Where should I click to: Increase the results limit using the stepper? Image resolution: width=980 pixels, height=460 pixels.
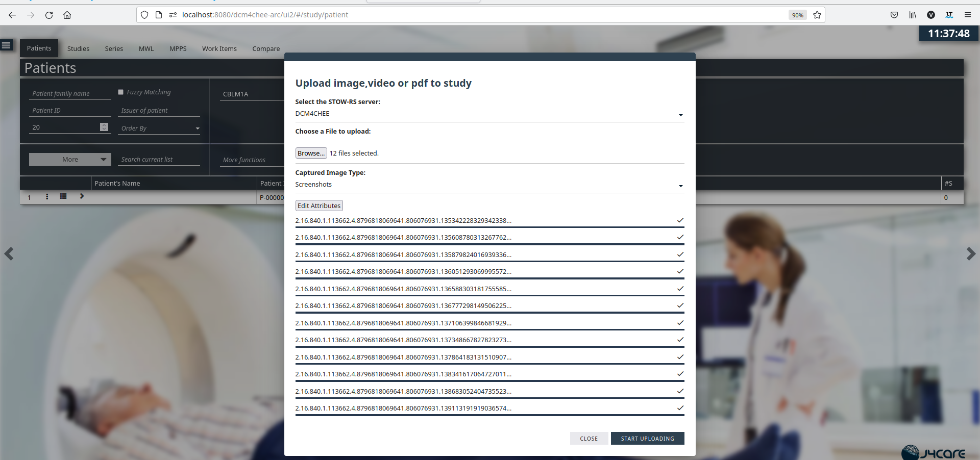click(x=104, y=125)
